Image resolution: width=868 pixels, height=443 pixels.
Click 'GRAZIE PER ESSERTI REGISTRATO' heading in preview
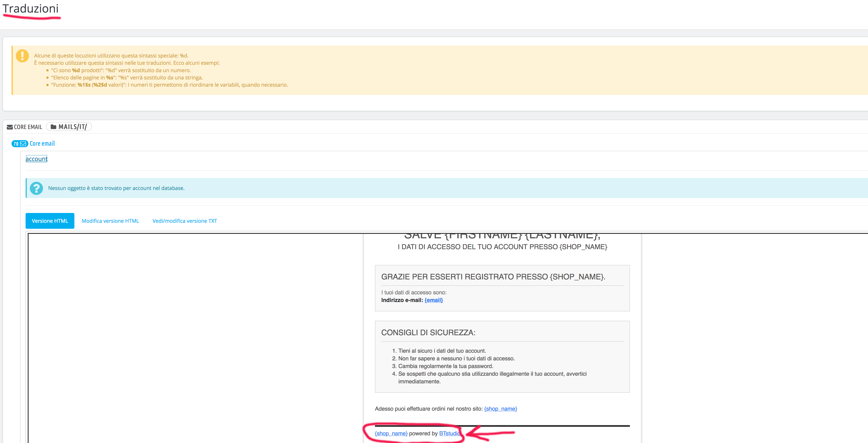click(493, 277)
